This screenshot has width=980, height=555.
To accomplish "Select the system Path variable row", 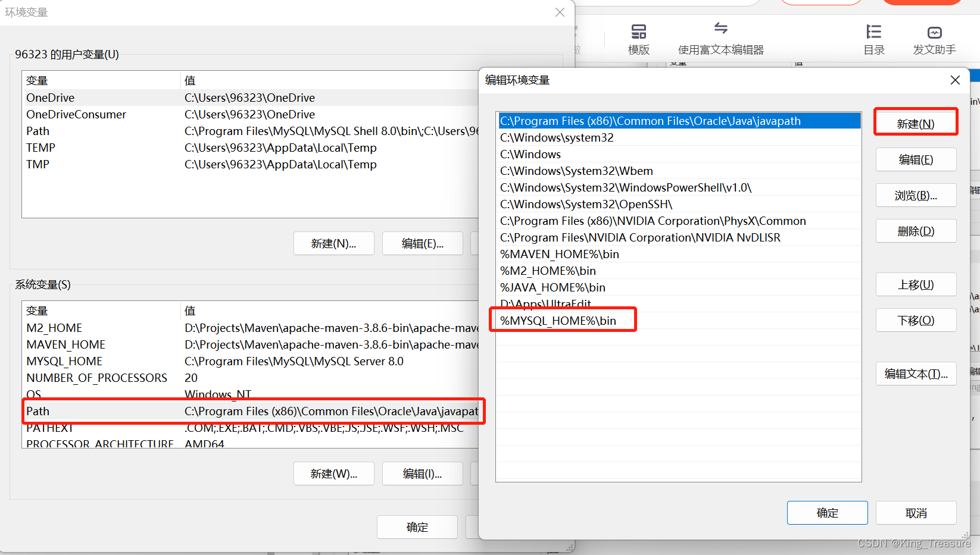I will (x=251, y=411).
